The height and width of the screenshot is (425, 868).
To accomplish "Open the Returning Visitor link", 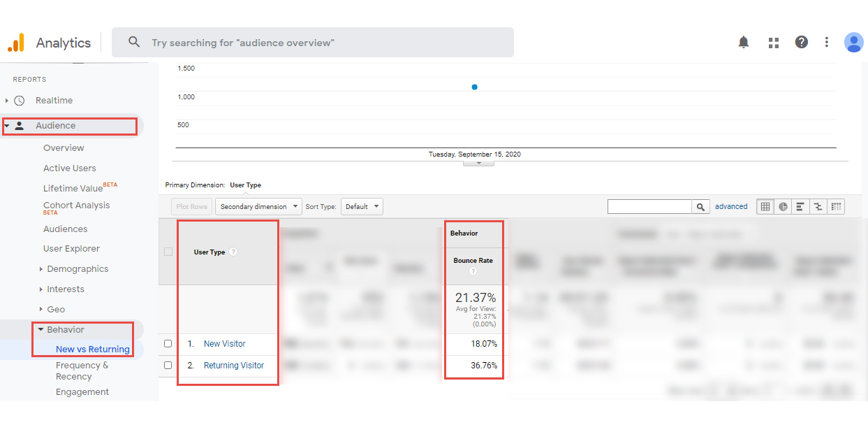I will (x=234, y=365).
